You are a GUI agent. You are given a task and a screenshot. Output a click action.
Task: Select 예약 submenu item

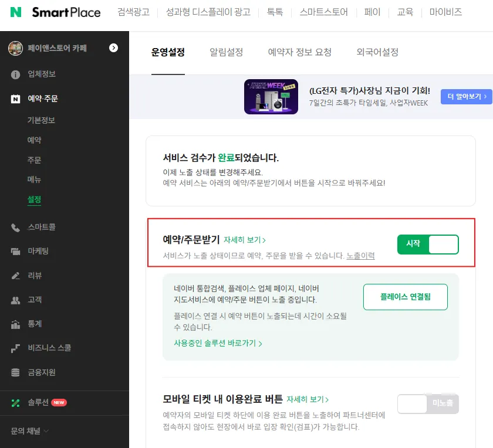click(34, 140)
